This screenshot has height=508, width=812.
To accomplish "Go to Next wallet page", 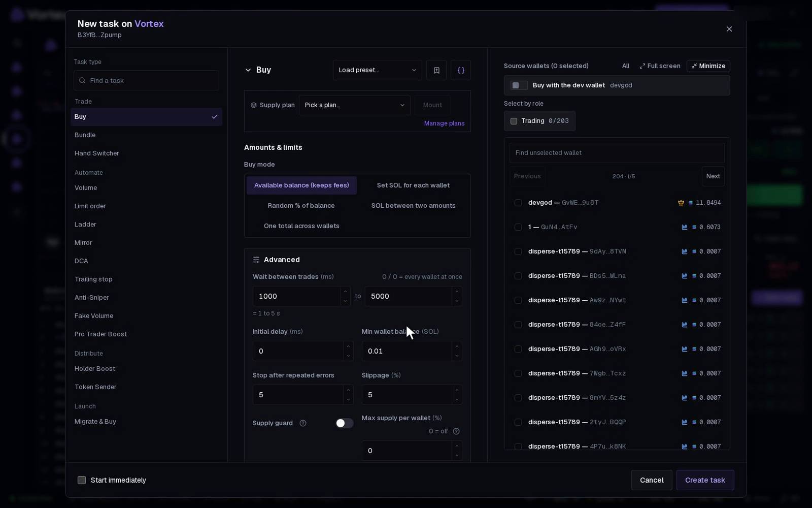I will pos(713,176).
